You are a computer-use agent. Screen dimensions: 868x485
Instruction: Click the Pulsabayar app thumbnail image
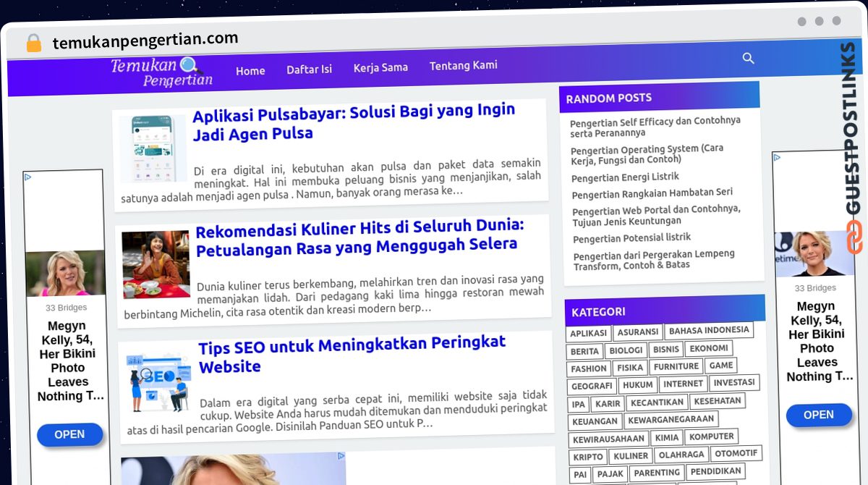pyautogui.click(x=153, y=148)
